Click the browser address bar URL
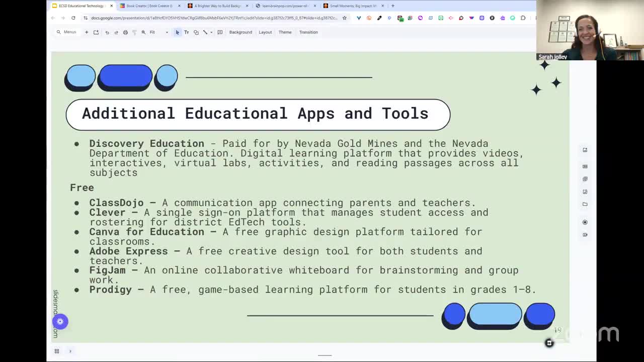 coord(214,18)
